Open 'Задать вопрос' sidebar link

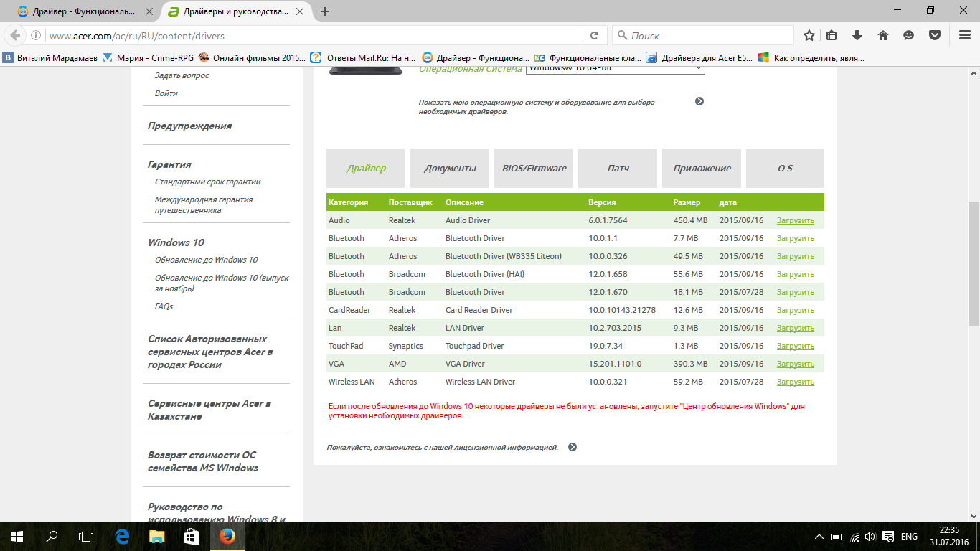pyautogui.click(x=182, y=75)
